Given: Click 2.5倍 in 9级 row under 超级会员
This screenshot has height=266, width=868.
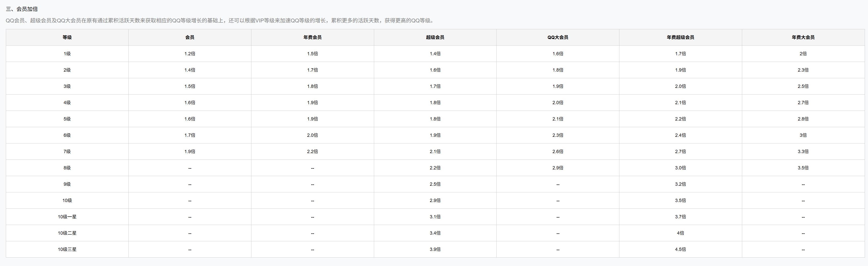Looking at the screenshot, I should point(435,184).
